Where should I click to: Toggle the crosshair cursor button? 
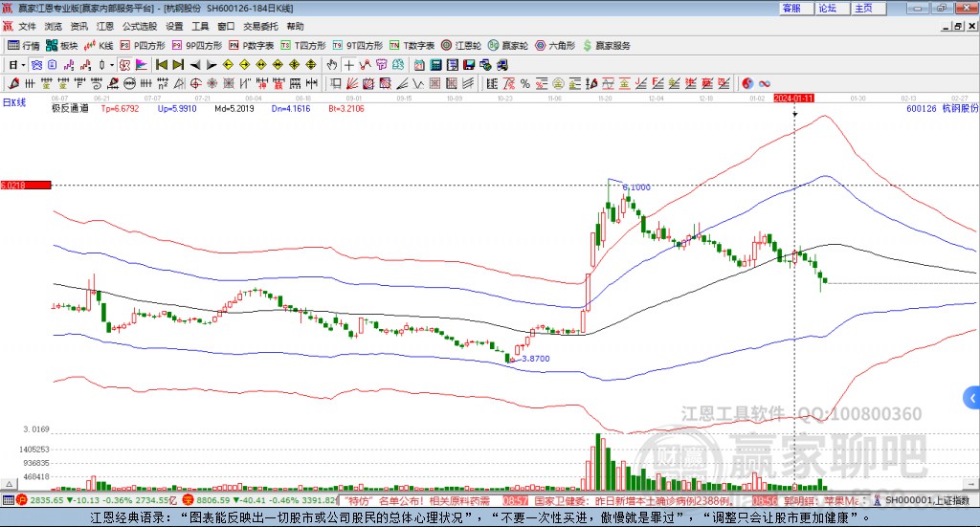[348, 65]
